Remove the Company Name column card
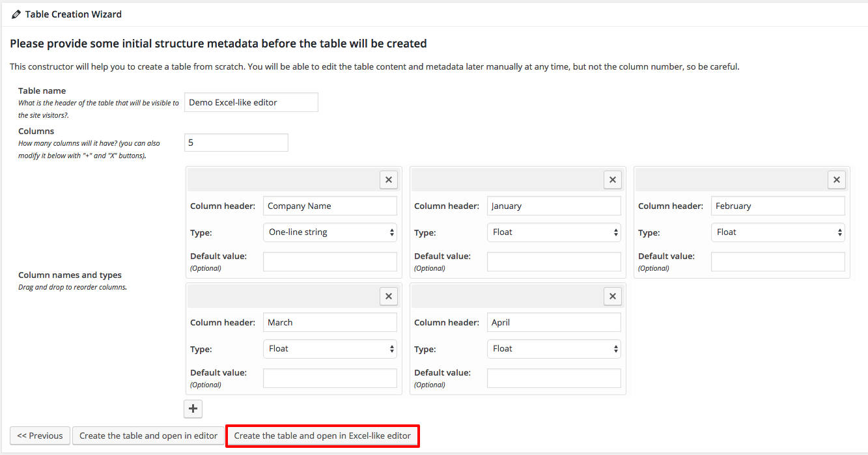The image size is (868, 455). pyautogui.click(x=389, y=180)
